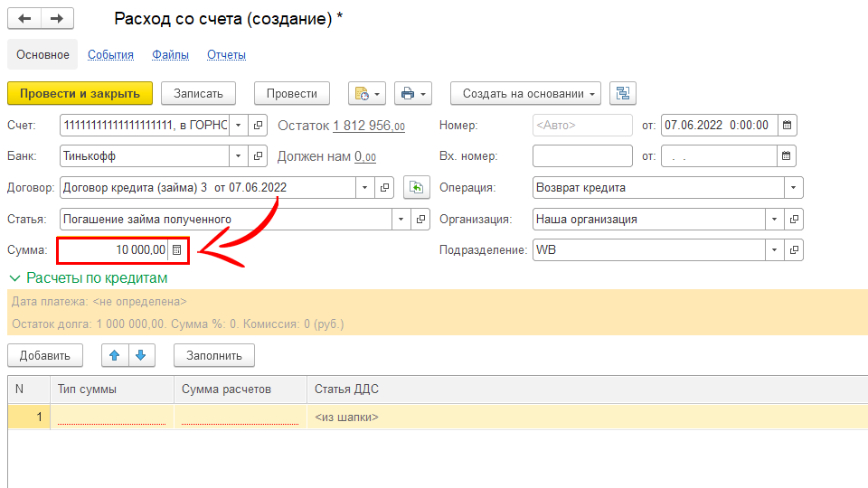Move row up with arrow

click(x=114, y=355)
